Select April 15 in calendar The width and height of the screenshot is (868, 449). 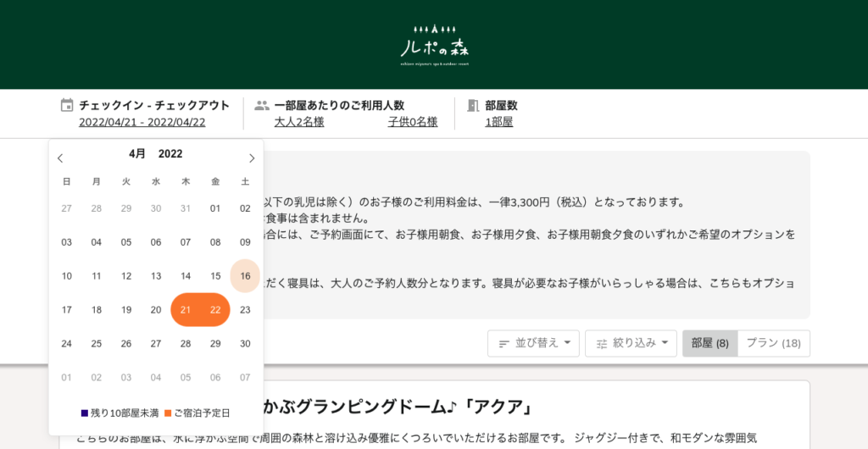pos(215,276)
